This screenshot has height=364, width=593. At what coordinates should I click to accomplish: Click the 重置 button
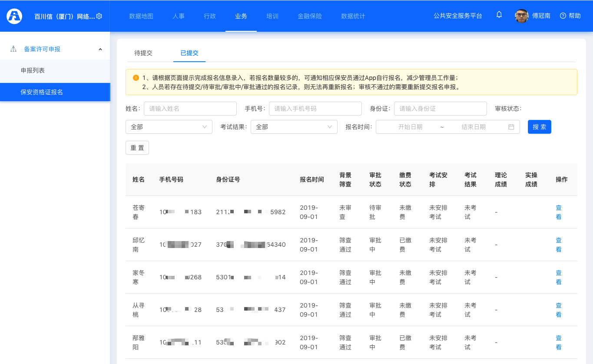tap(137, 148)
